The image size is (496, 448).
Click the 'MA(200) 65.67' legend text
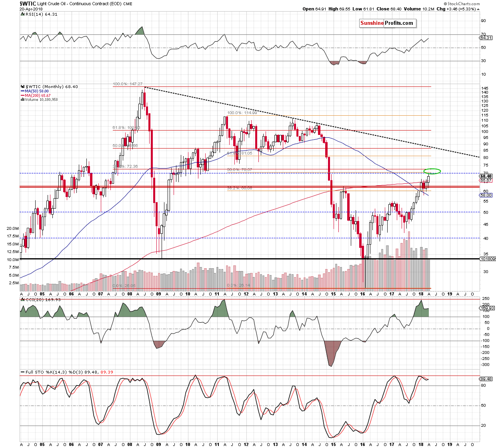click(38, 96)
